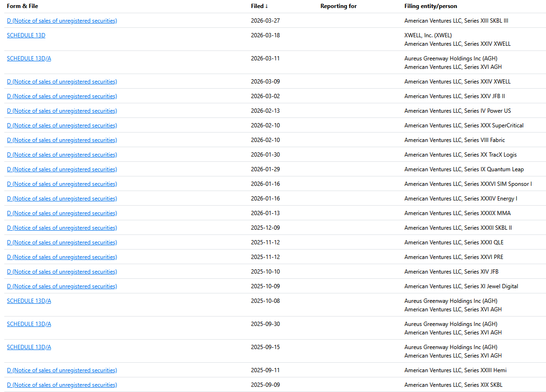Select American Ventures LLC, Series VIII Fabric

tap(454, 140)
